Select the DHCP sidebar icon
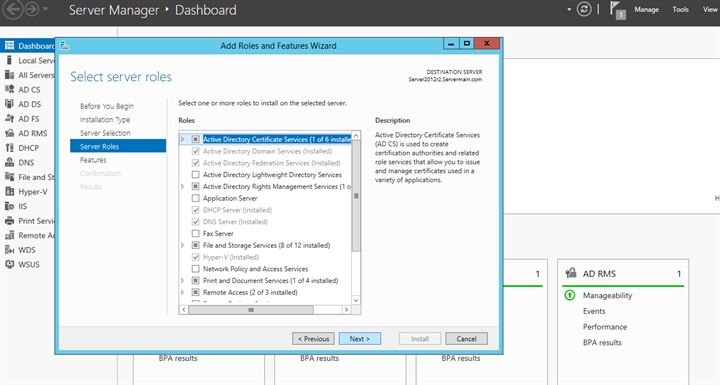 9,147
